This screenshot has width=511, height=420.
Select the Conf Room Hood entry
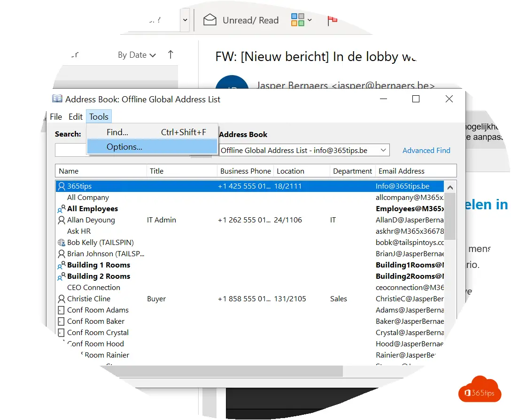[x=95, y=344]
